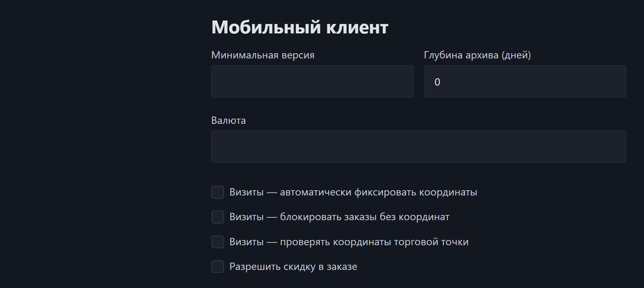Click the word Мобильный in the heading
This screenshot has width=644, height=288.
point(266,27)
